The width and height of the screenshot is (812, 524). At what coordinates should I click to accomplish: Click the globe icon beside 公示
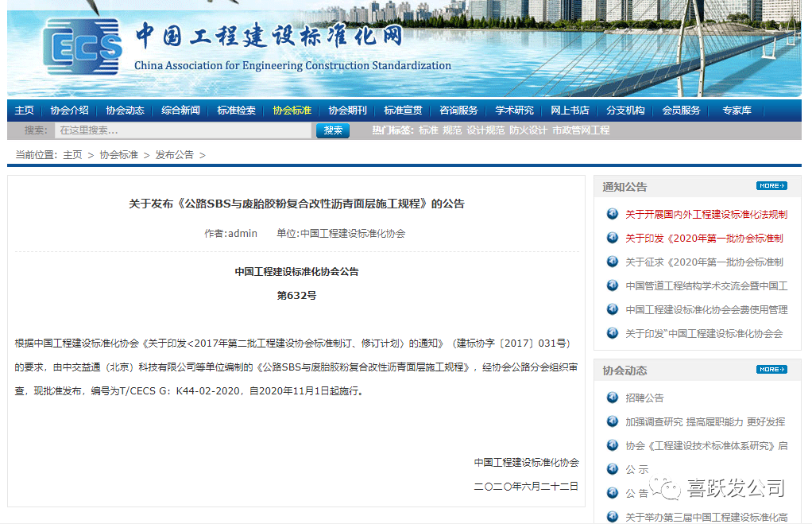point(612,469)
